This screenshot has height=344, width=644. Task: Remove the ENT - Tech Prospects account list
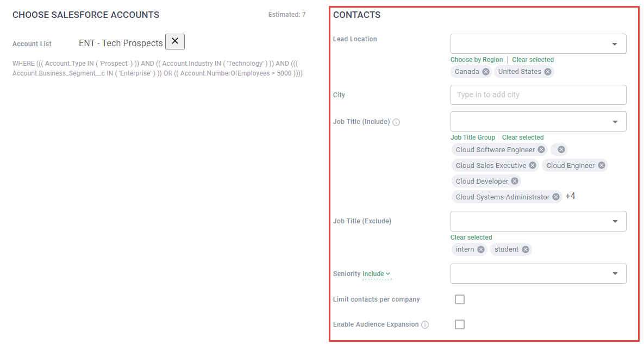[174, 41]
